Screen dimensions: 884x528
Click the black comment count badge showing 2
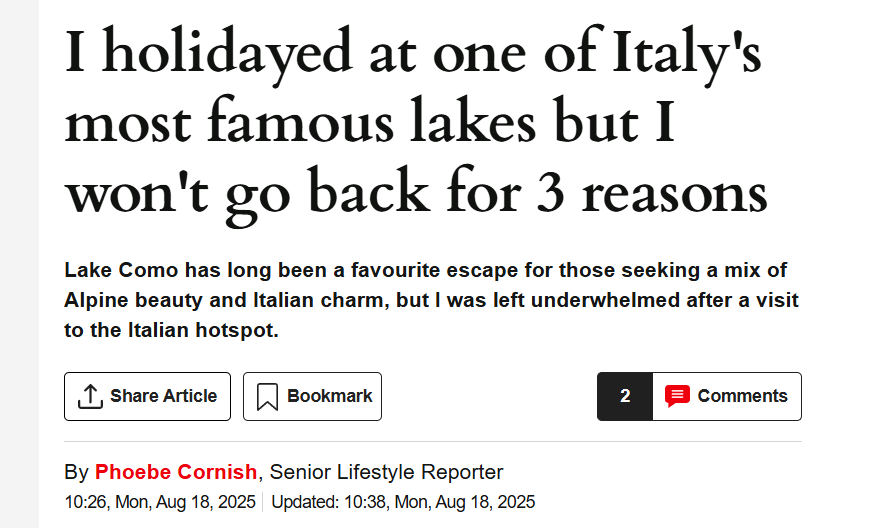click(x=625, y=396)
